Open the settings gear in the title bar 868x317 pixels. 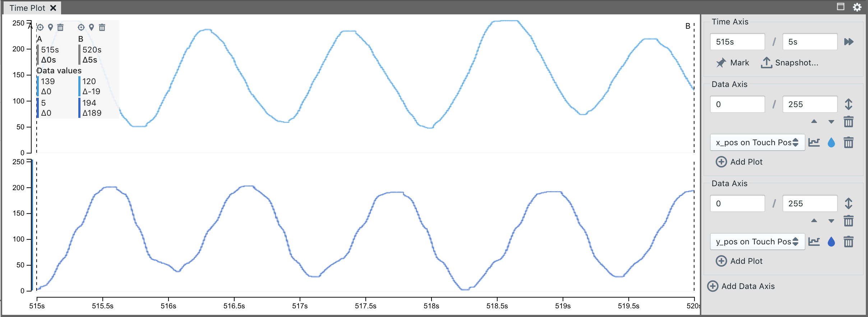tap(857, 7)
